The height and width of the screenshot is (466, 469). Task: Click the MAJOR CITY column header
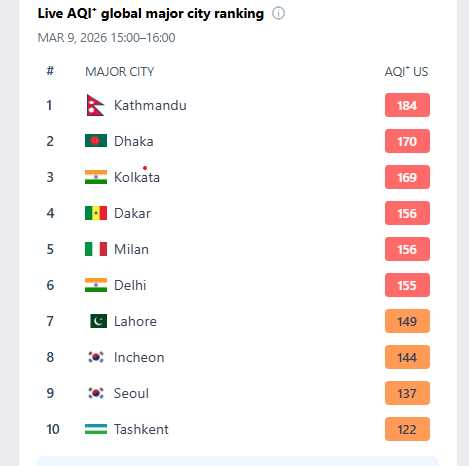(120, 72)
